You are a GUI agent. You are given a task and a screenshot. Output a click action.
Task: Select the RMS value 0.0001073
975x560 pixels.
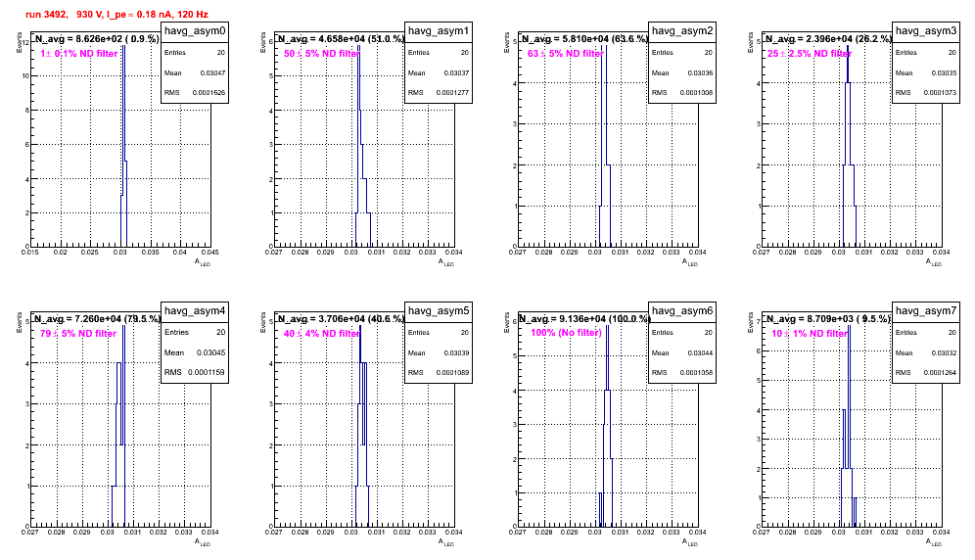point(940,93)
